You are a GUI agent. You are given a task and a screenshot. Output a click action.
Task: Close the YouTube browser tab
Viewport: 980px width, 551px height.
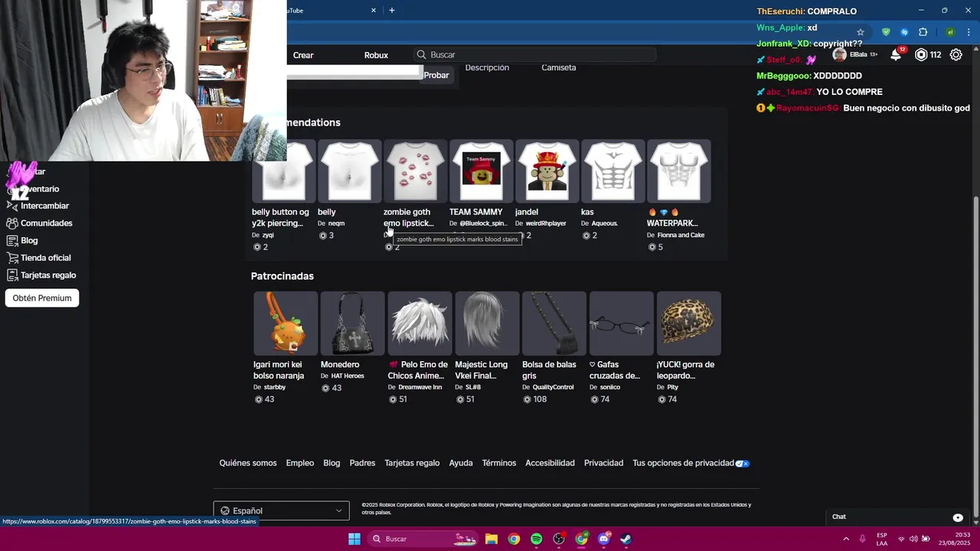click(374, 10)
